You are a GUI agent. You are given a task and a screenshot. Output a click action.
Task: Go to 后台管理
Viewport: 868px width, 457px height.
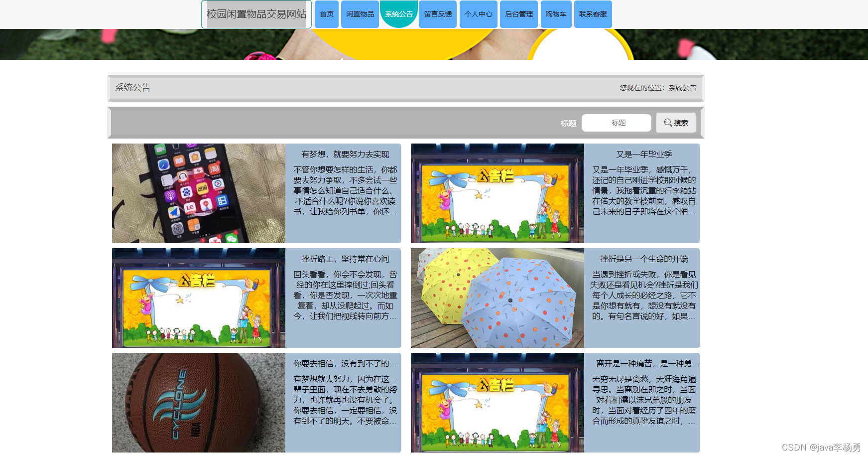518,14
